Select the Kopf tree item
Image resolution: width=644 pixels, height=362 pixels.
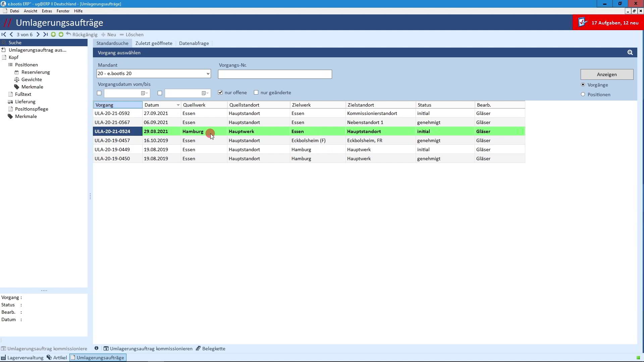[13, 57]
